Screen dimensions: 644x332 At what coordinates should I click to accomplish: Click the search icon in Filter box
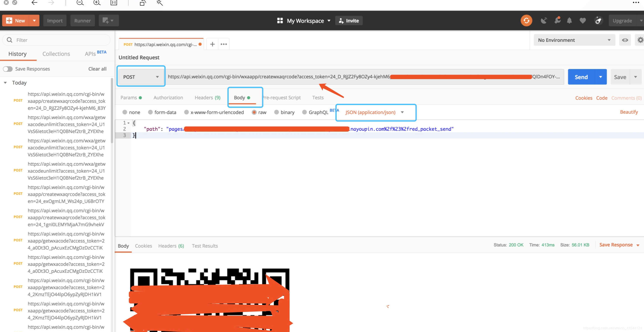tap(10, 40)
